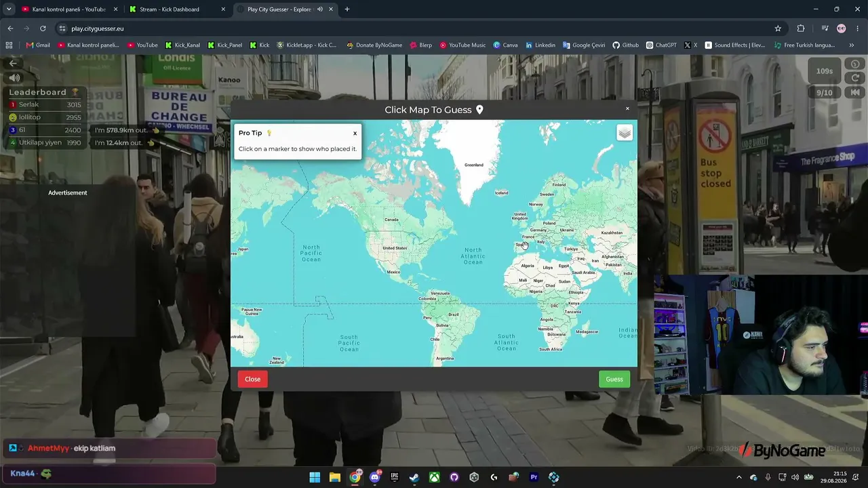Open the Kick_Kanal bookmark

point(183,45)
